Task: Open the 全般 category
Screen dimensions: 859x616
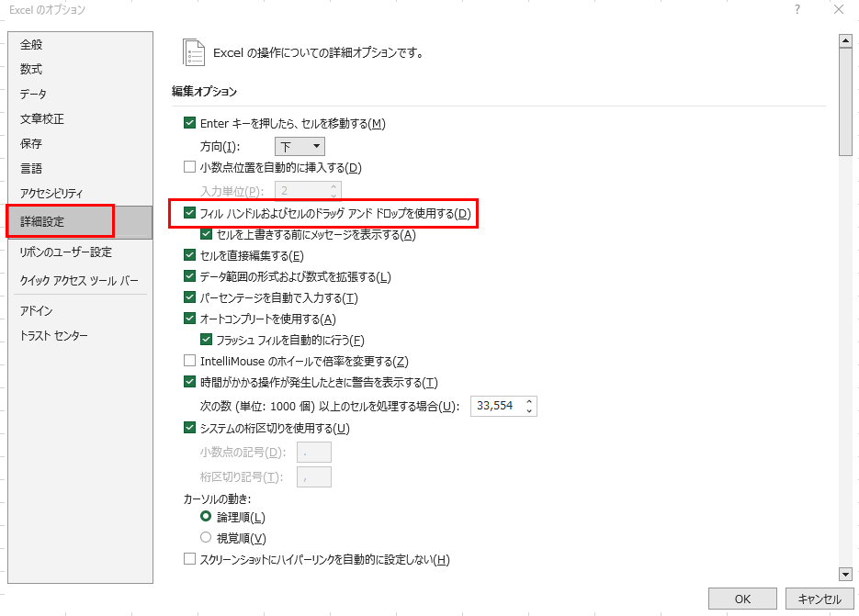Action: [x=31, y=45]
